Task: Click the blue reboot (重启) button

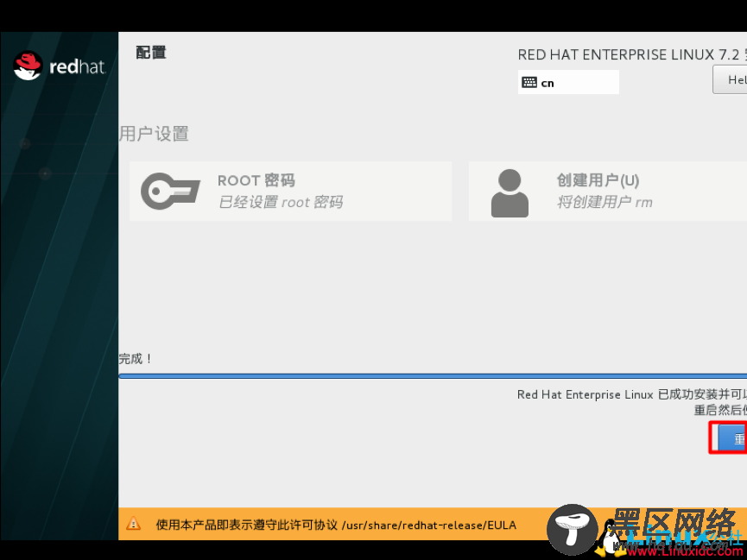Action: 731,437
